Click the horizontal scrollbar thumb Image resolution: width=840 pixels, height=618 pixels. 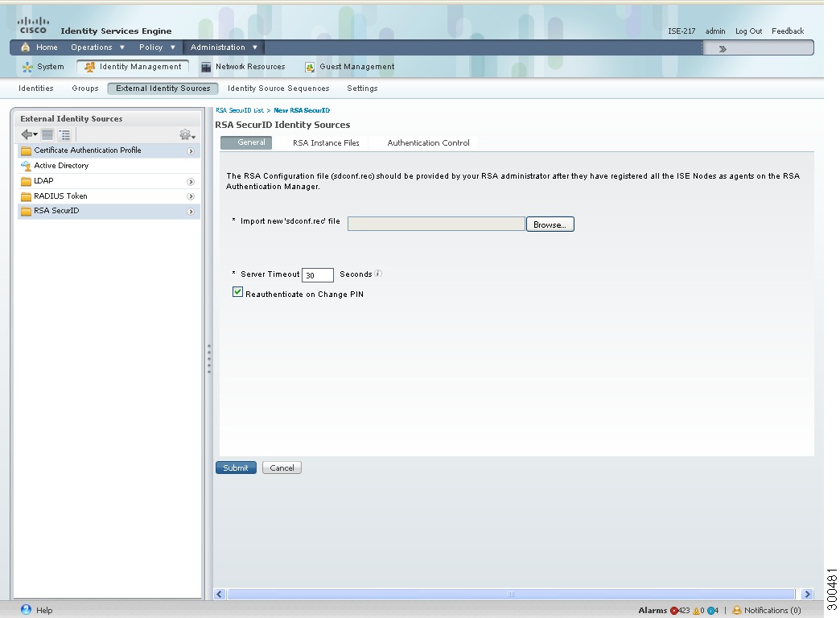point(511,594)
